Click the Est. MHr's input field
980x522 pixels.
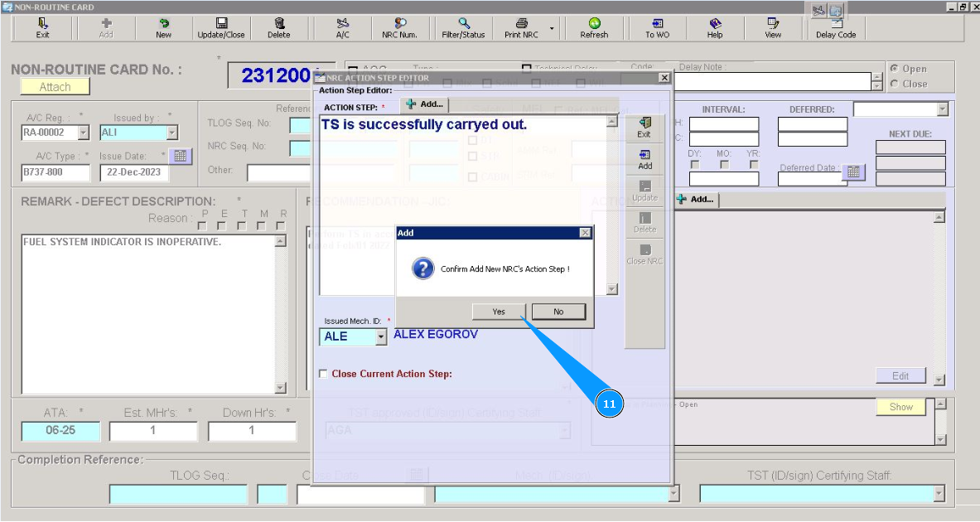pyautogui.click(x=153, y=431)
